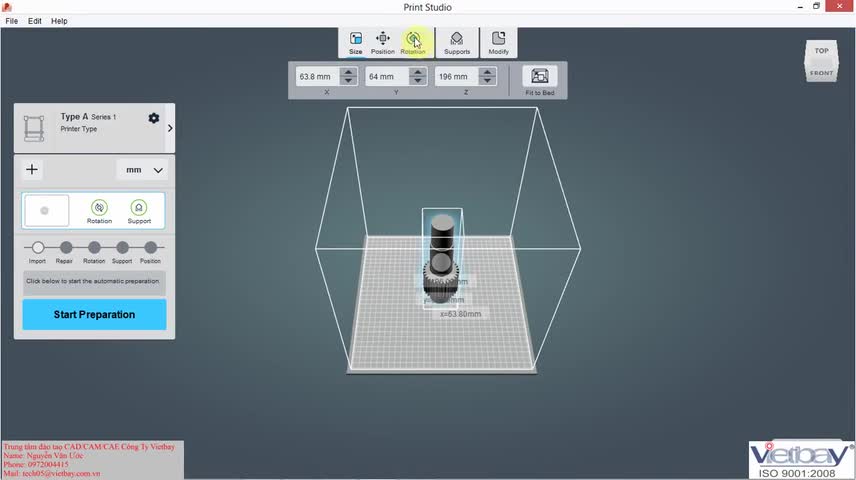This screenshot has width=856, height=480.
Task: Click the X size field 63.8 mm
Action: [318, 76]
